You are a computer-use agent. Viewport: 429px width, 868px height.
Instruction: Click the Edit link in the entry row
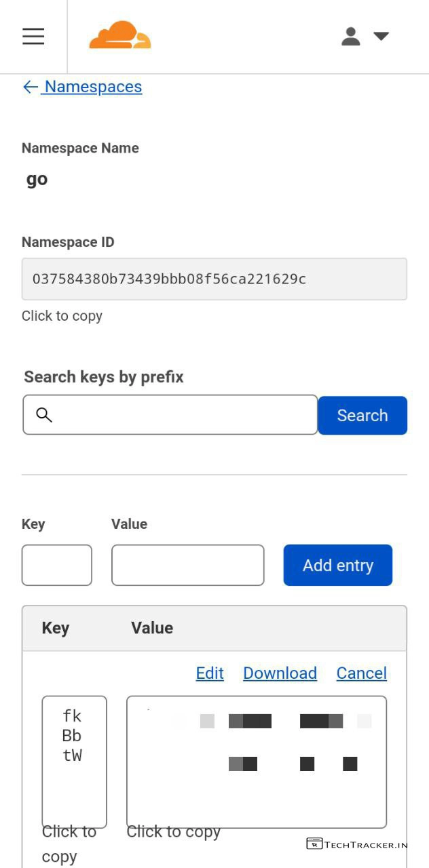[x=210, y=673]
